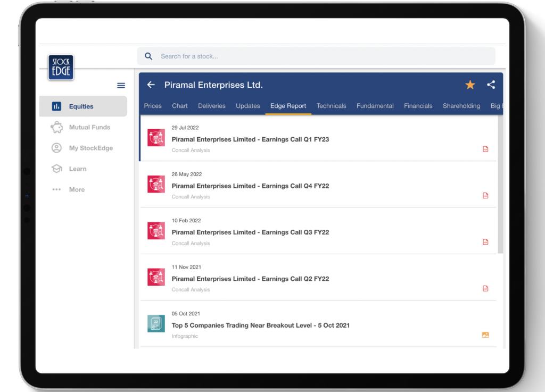Click concall thumbnail for Q3 FY22 report
The width and height of the screenshot is (545, 392).
[156, 231]
